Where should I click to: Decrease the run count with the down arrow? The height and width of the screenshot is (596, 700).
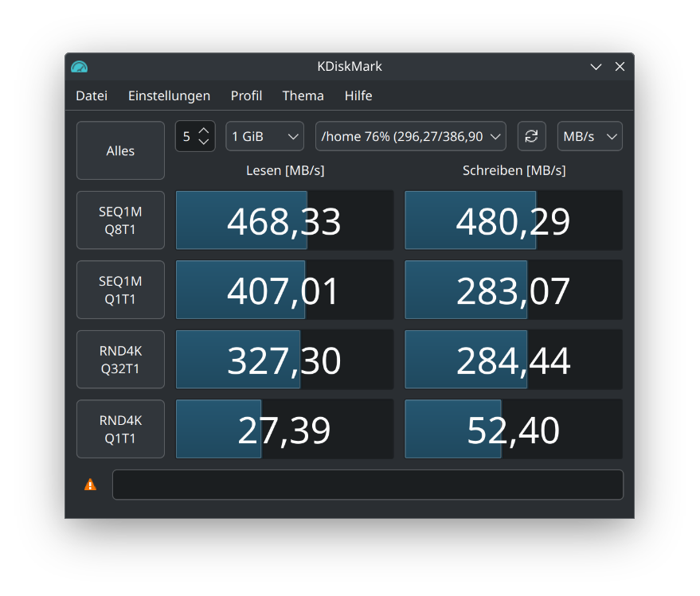click(x=204, y=142)
